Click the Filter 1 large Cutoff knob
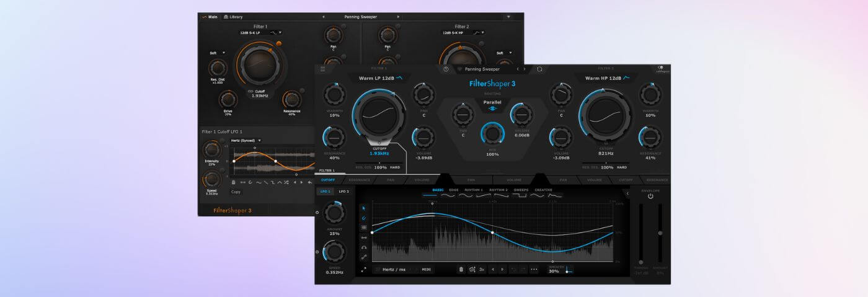This screenshot has height=297, width=868. coord(380,116)
